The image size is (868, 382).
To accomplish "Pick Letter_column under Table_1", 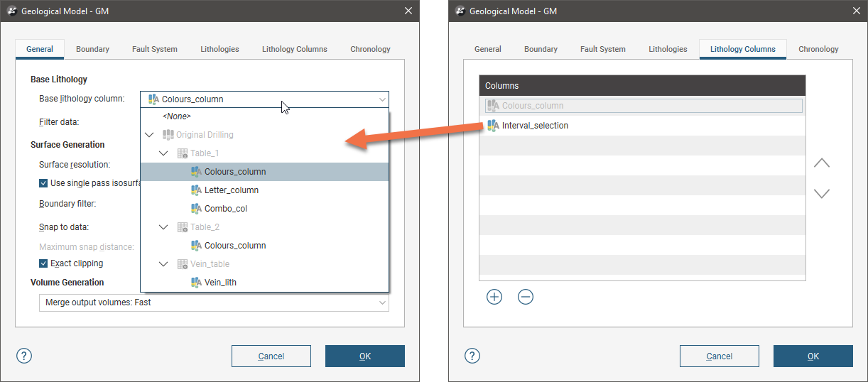I will click(231, 190).
